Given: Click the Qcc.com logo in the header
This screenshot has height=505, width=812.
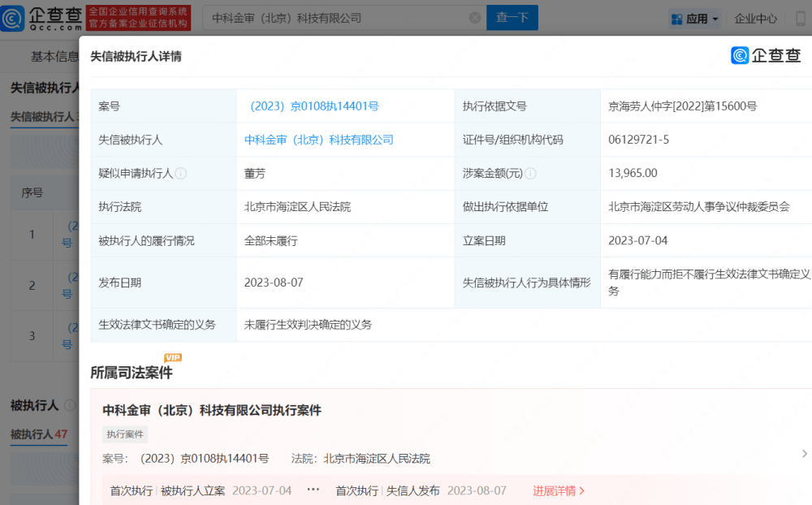Looking at the screenshot, I should [41, 18].
